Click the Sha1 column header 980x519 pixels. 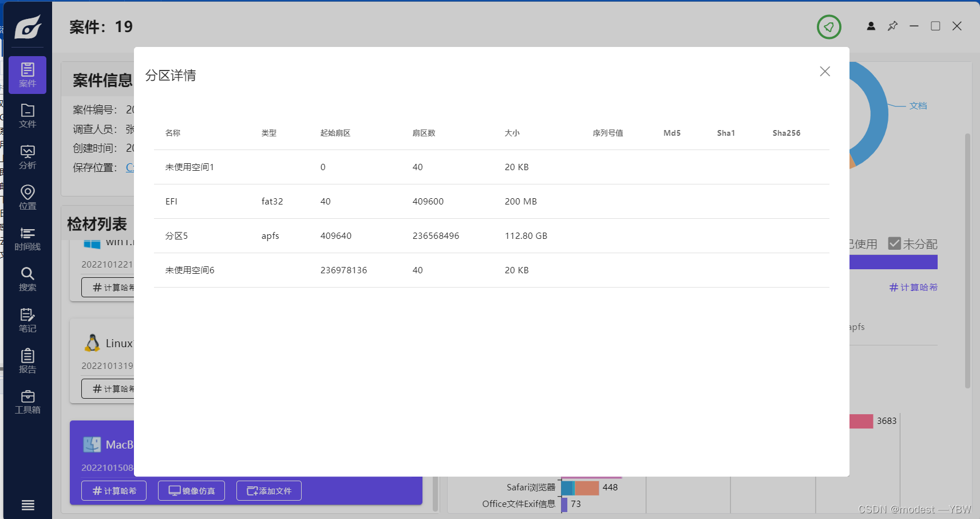[x=726, y=133]
